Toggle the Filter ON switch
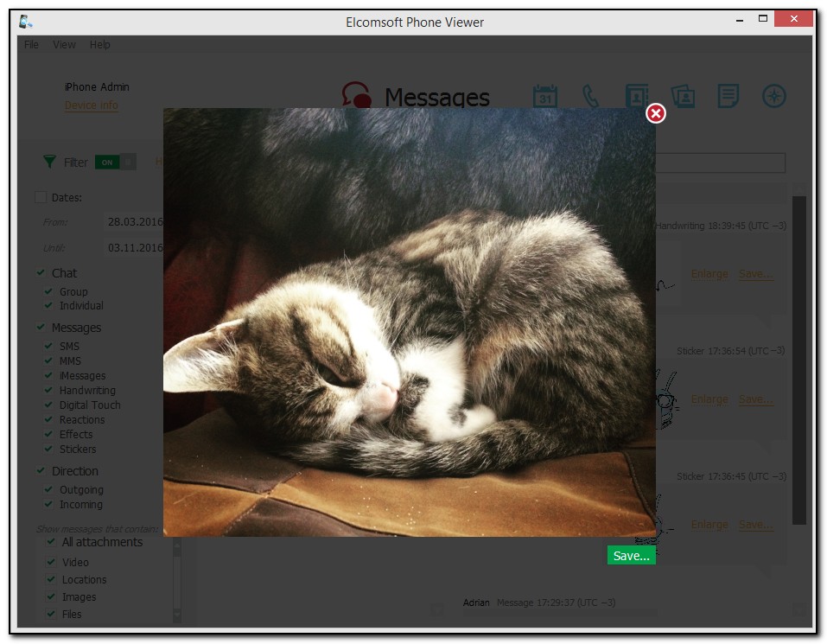827x644 pixels. click(115, 162)
